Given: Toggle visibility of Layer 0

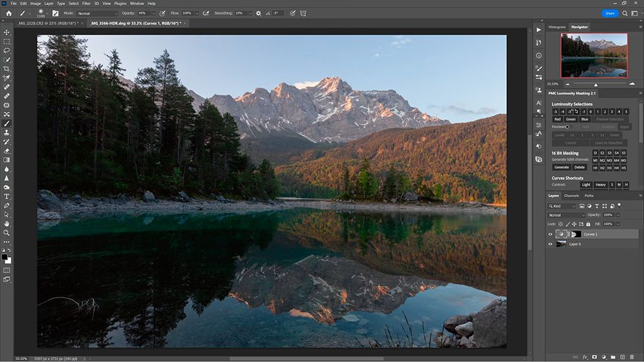Looking at the screenshot, I should (x=550, y=244).
